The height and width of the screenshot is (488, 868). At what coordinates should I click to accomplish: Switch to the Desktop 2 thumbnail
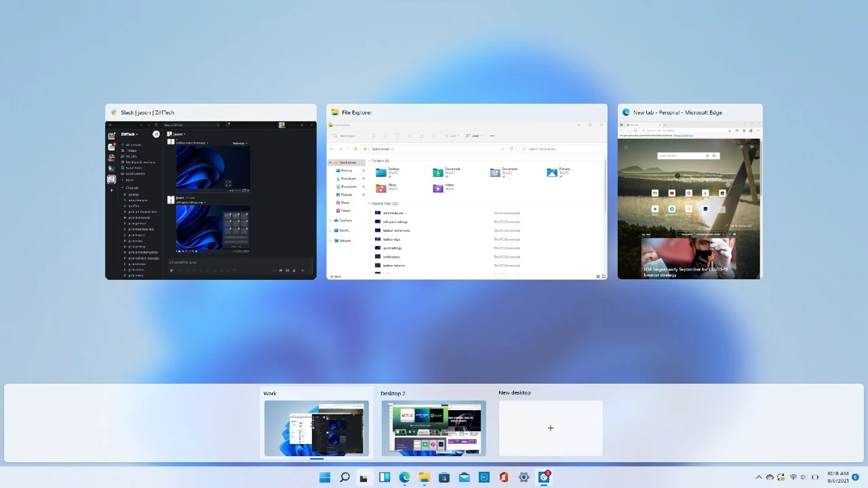[433, 428]
